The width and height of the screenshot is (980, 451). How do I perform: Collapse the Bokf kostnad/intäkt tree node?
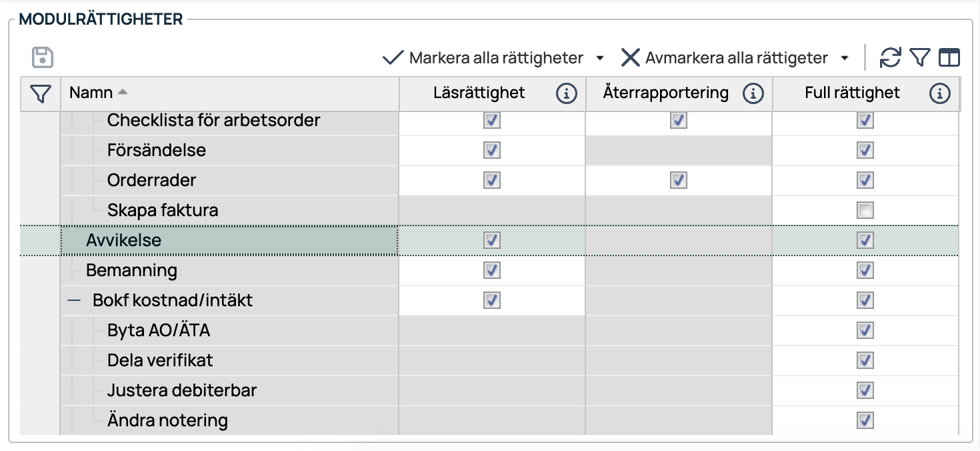[x=74, y=301]
